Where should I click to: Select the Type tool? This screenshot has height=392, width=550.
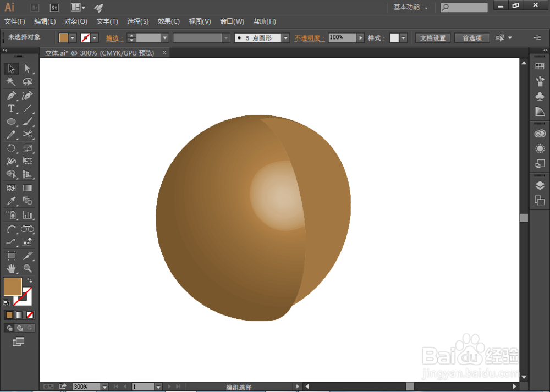coord(11,108)
